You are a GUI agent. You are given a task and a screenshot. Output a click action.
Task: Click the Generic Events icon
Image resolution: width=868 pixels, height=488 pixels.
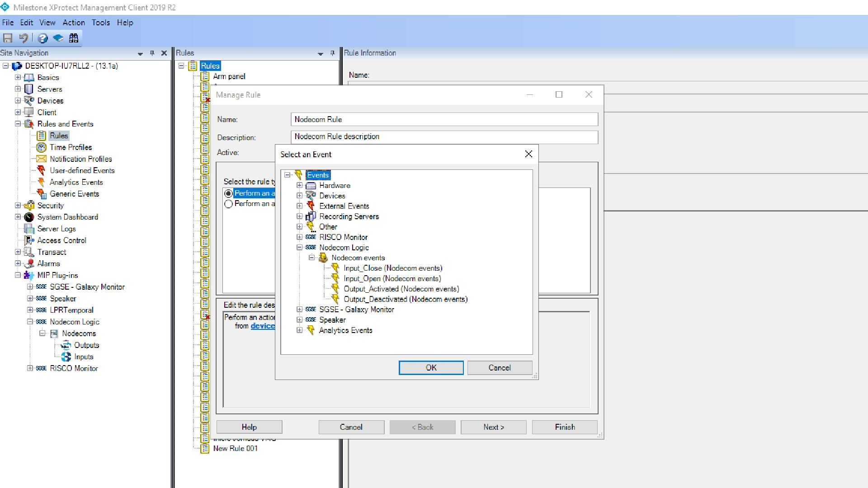pyautogui.click(x=42, y=194)
